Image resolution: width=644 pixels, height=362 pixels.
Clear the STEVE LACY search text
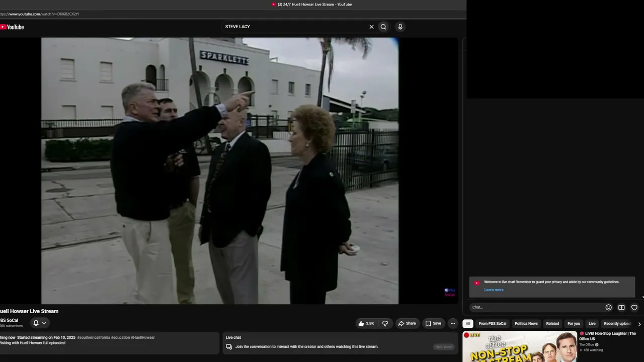click(371, 27)
